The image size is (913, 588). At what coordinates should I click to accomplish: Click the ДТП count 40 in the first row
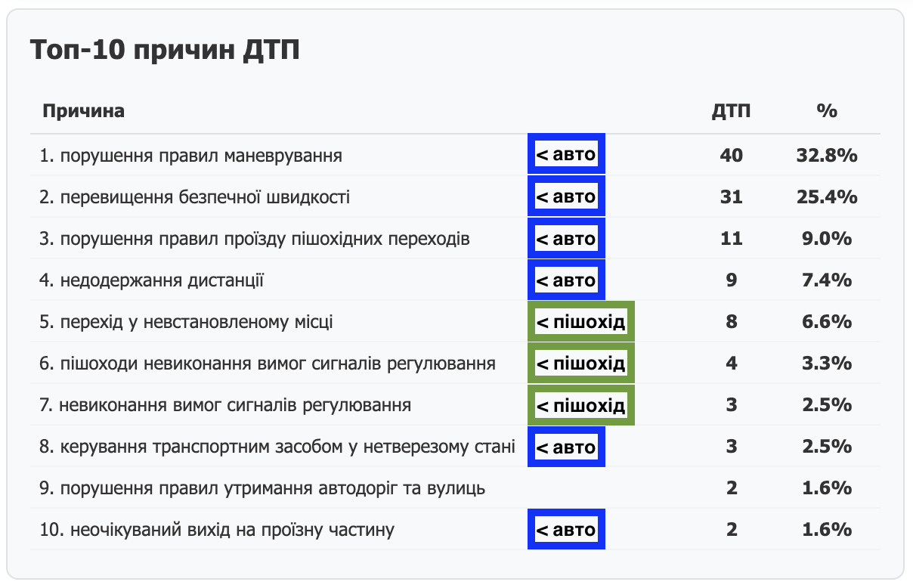coord(731,156)
